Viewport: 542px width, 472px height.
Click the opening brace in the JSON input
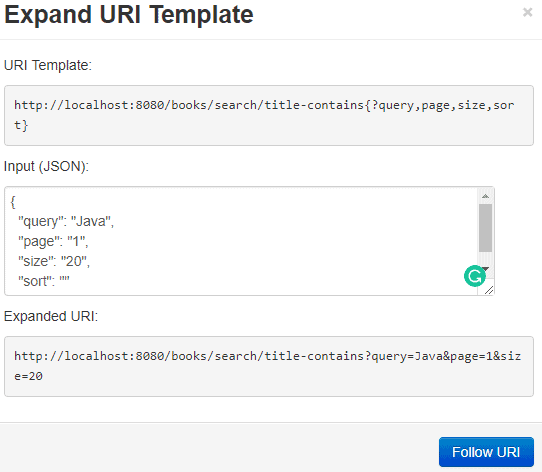(13, 202)
